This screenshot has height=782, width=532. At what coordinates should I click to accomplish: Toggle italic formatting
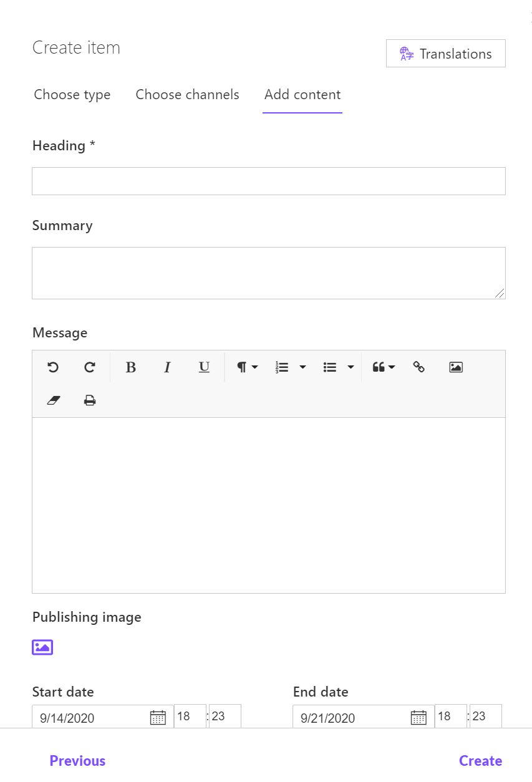coord(167,367)
